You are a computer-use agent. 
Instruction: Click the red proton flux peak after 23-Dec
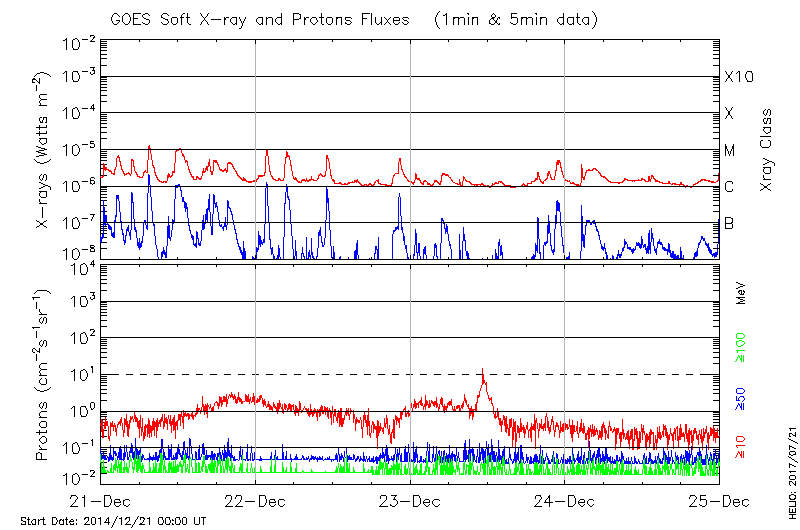click(483, 372)
